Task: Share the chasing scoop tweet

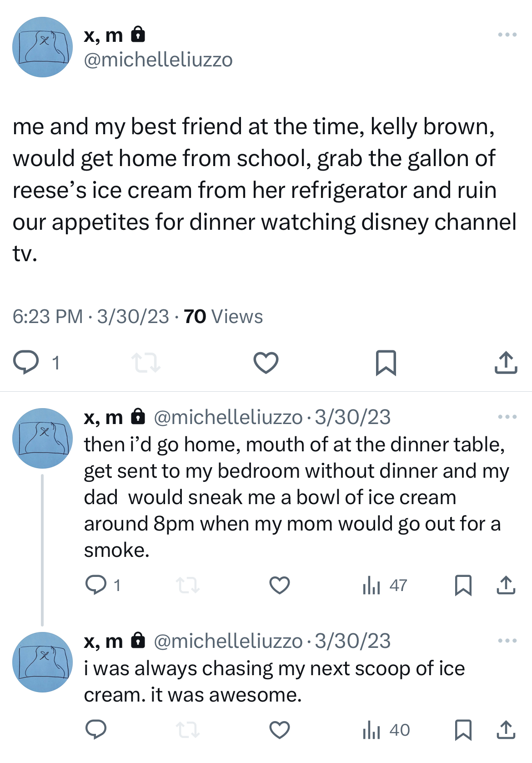Action: click(x=506, y=730)
